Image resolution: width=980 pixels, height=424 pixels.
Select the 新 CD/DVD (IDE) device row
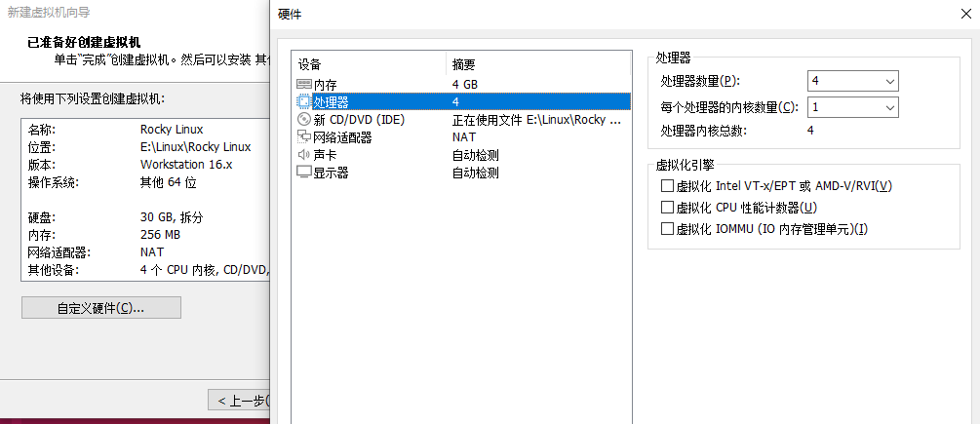pos(462,119)
